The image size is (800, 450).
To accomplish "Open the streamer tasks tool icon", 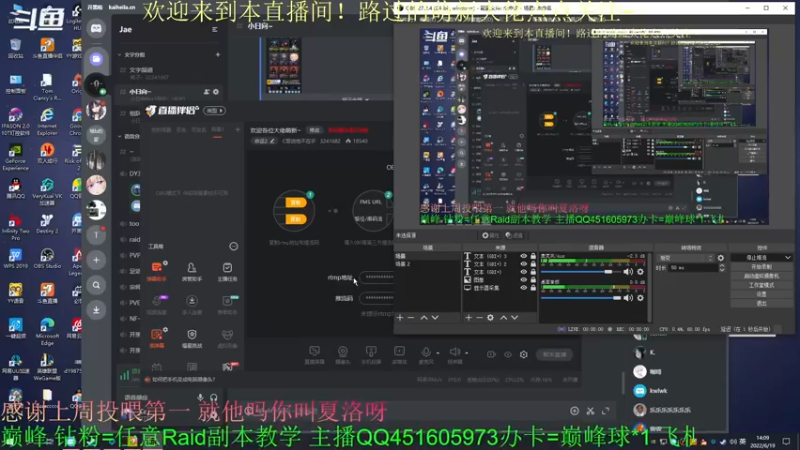I will click(x=227, y=271).
